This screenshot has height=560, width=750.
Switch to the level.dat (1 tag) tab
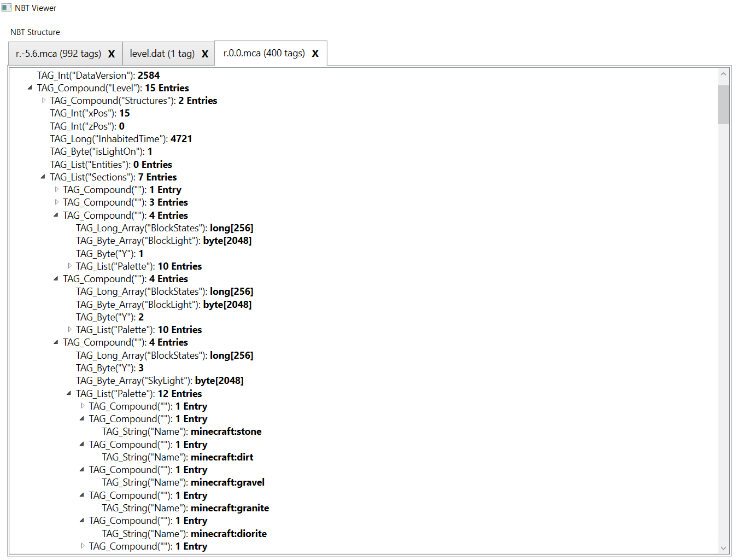(x=162, y=54)
